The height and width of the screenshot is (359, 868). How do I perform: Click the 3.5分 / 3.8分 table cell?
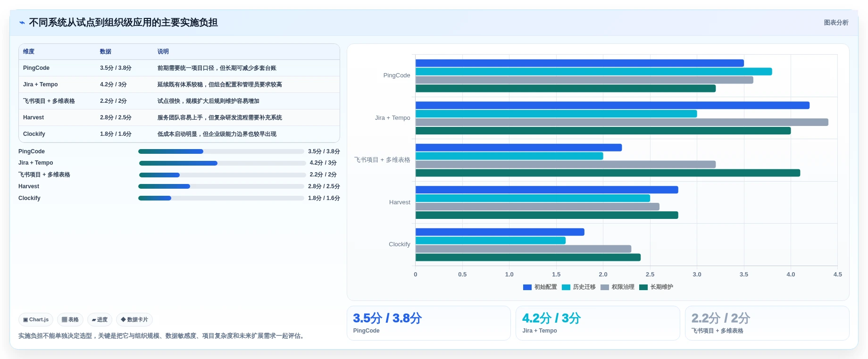[116, 68]
